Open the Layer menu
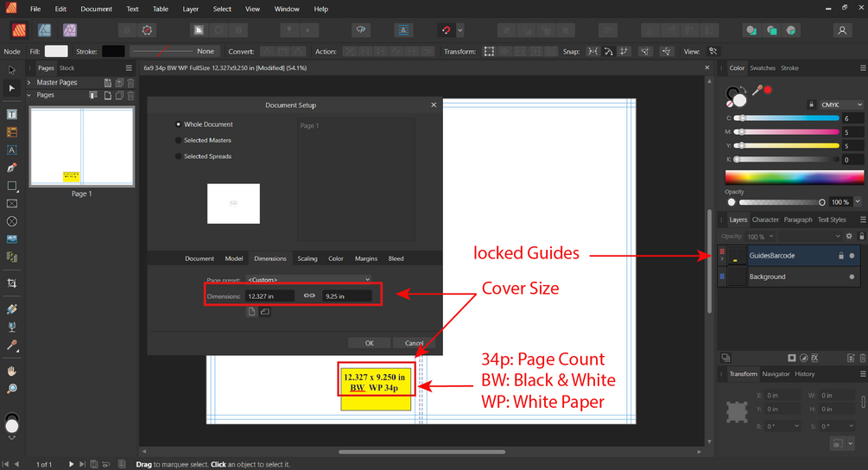Image resolution: width=868 pixels, height=470 pixels. coord(190,9)
